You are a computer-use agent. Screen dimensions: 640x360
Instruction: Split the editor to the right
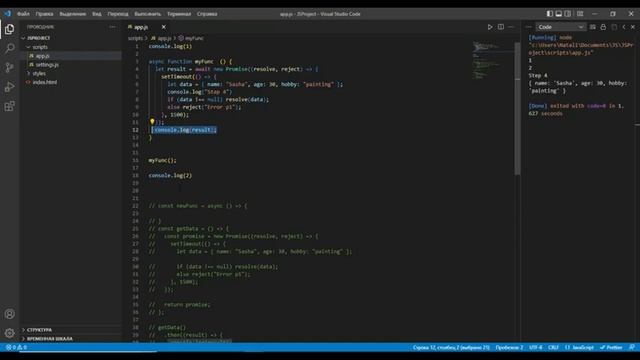point(501,27)
